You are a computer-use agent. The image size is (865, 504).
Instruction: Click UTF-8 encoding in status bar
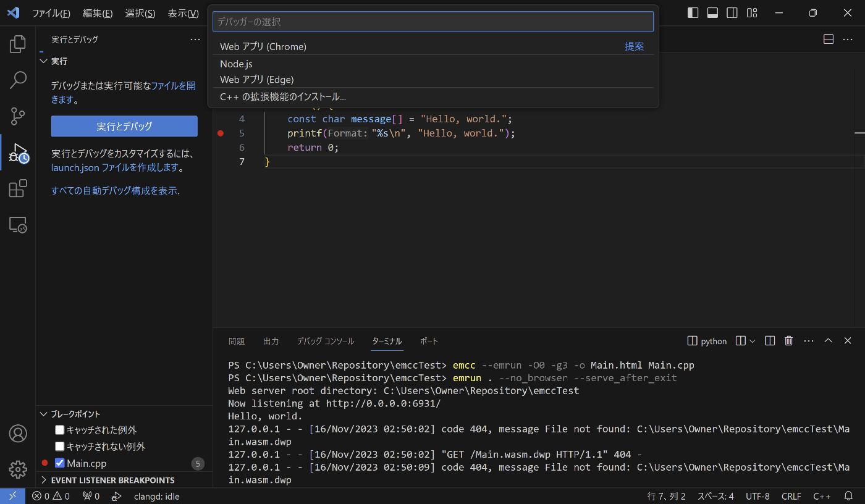(757, 496)
